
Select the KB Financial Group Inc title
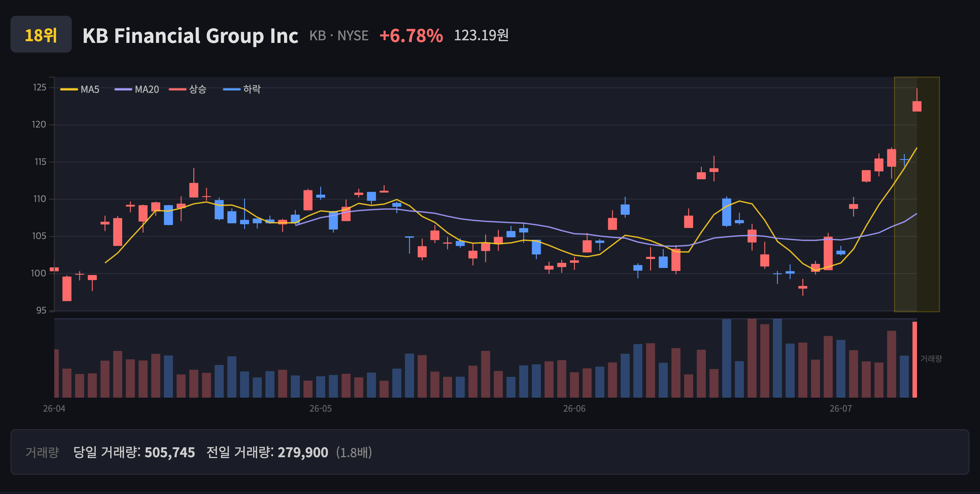(190, 36)
